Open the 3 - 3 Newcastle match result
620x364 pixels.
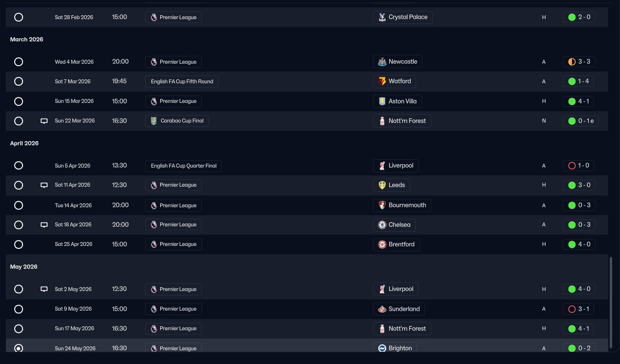tap(579, 62)
